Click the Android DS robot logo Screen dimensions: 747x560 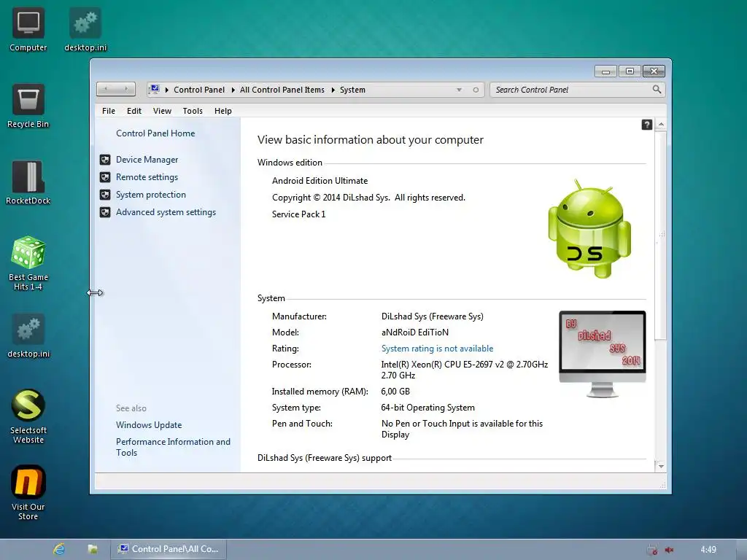589,228
